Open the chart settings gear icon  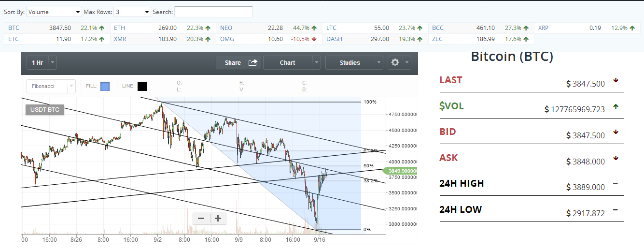395,62
